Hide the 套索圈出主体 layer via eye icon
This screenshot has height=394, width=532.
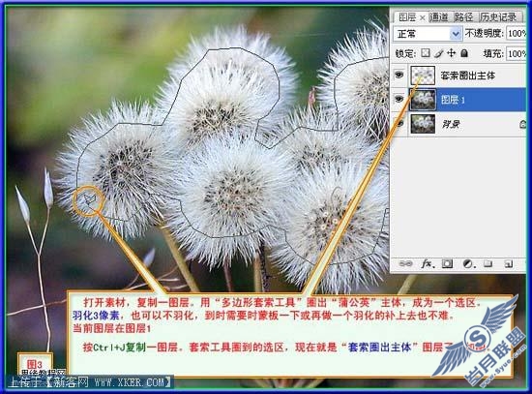coord(399,75)
